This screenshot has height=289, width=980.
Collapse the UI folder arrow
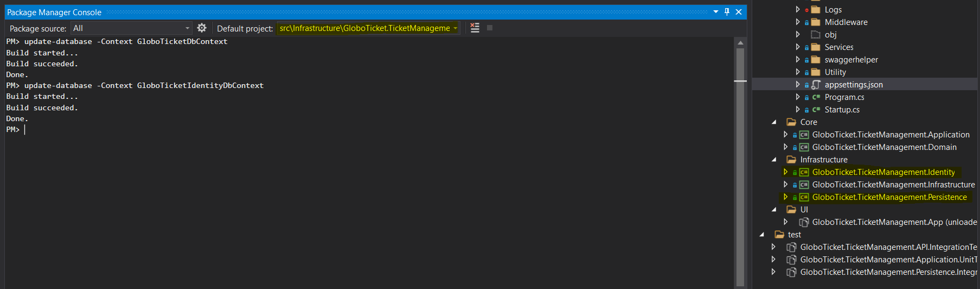pyautogui.click(x=774, y=210)
